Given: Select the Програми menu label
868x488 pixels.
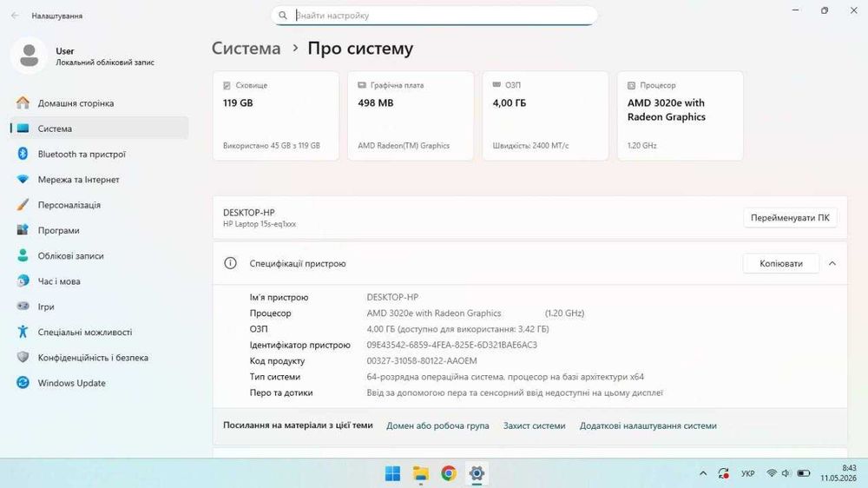Looking at the screenshot, I should point(59,230).
